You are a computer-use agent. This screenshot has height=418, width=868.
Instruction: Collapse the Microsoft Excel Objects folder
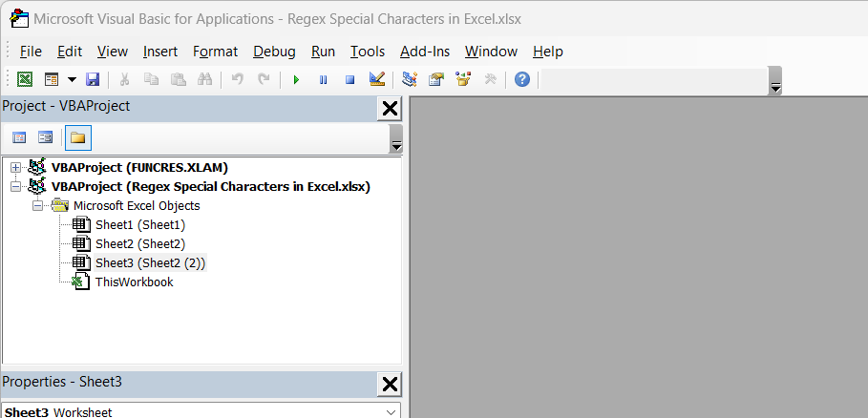tap(37, 206)
